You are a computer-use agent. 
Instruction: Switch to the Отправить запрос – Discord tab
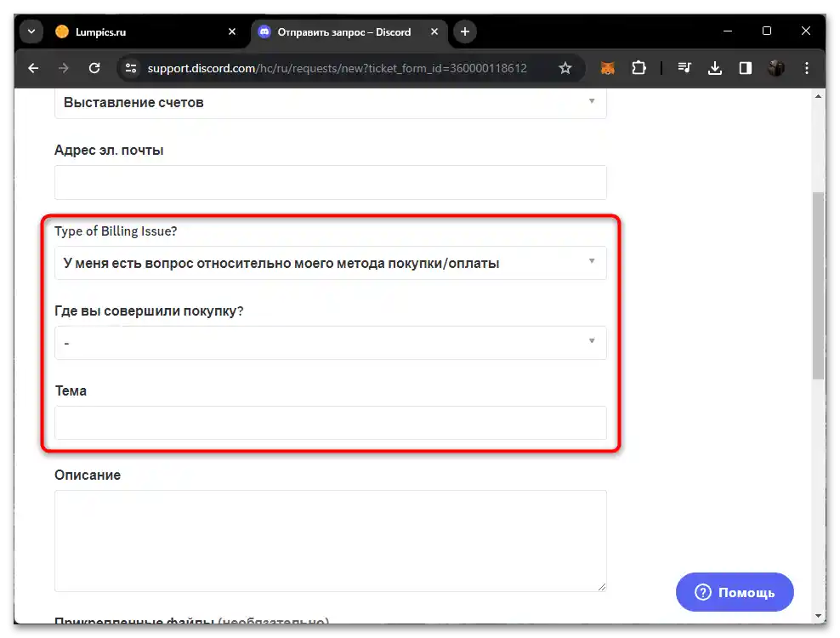[349, 32]
